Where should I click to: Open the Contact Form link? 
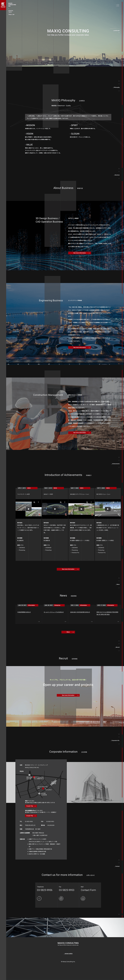point(88,890)
